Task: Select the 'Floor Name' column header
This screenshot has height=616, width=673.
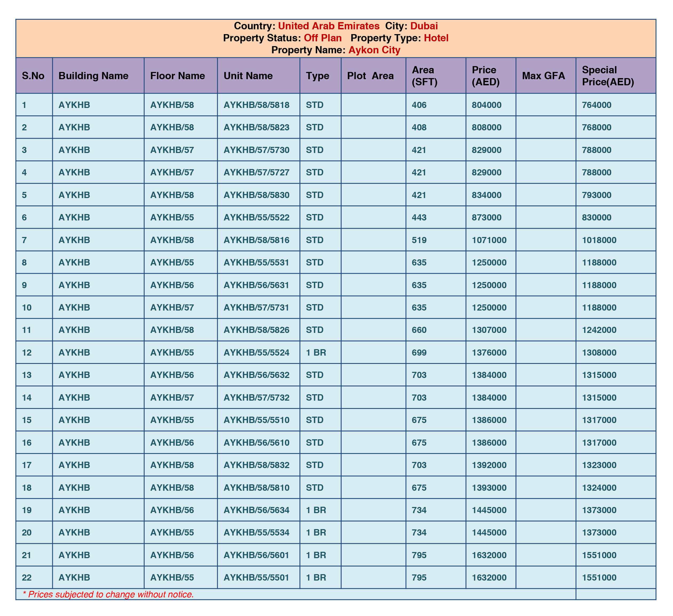Action: click(181, 76)
